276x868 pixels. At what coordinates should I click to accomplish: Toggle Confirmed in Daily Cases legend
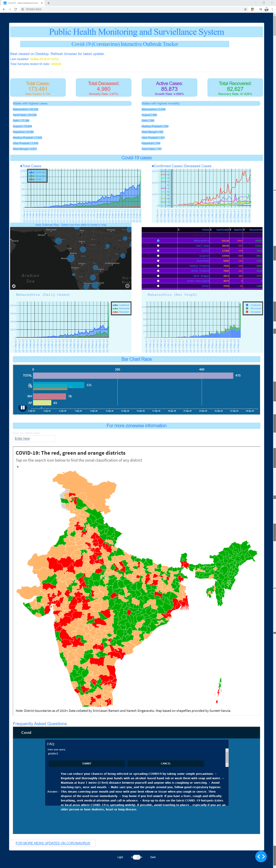(121, 305)
